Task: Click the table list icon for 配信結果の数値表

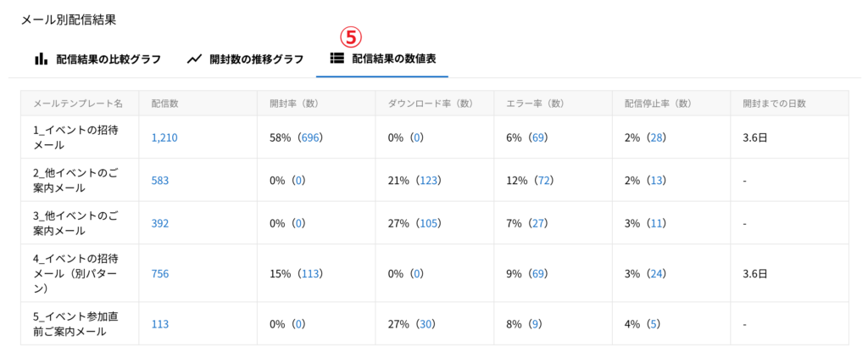Action: click(x=337, y=59)
